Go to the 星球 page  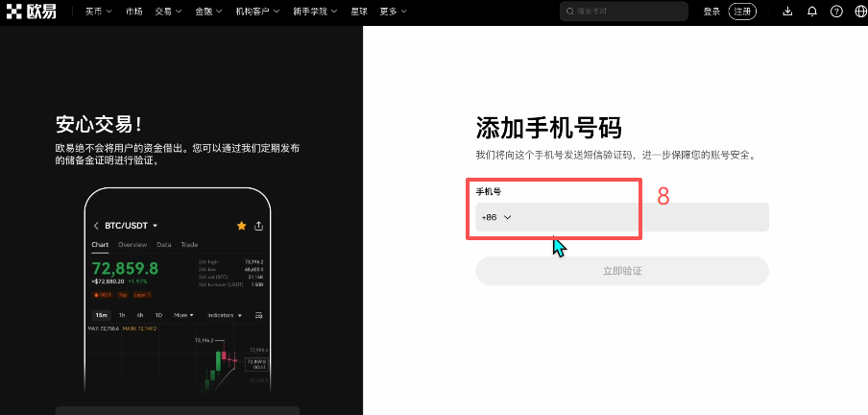359,12
